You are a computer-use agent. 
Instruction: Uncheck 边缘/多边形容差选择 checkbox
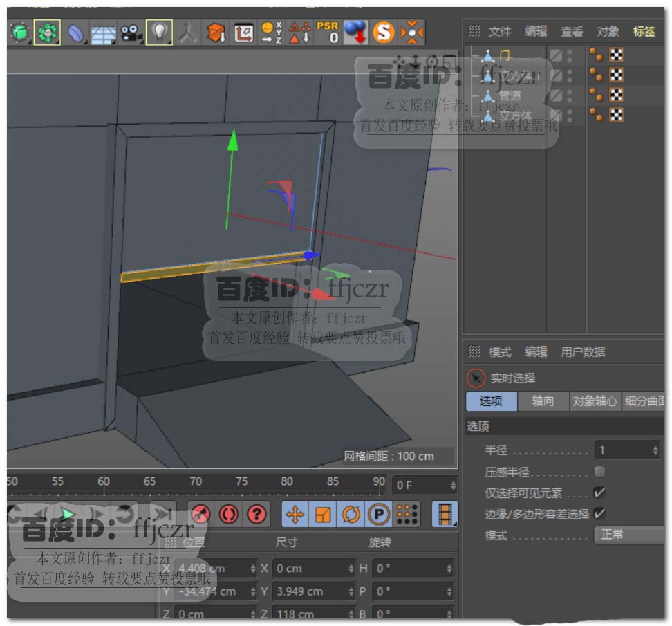[x=599, y=513]
